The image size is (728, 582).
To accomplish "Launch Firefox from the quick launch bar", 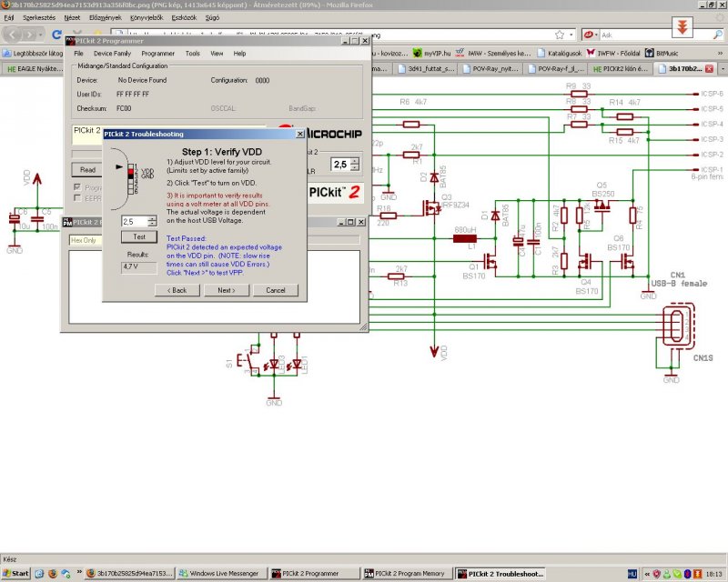I will [53, 574].
